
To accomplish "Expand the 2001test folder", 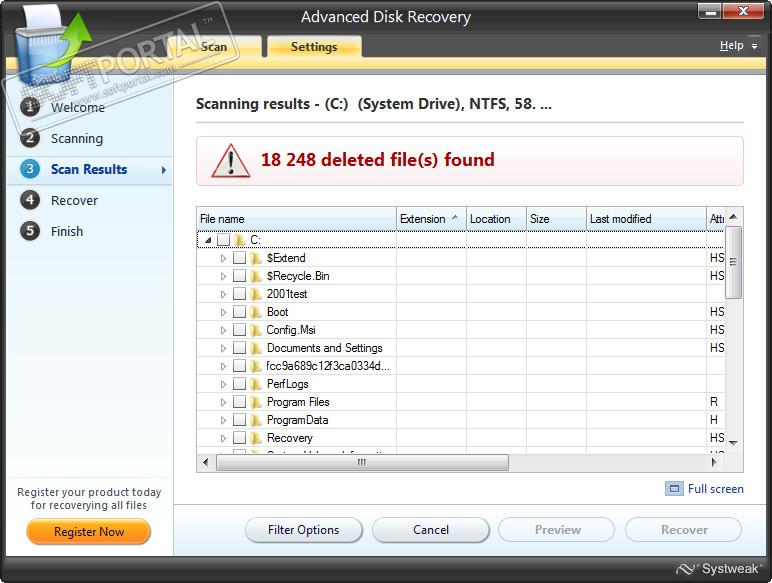I will [224, 294].
